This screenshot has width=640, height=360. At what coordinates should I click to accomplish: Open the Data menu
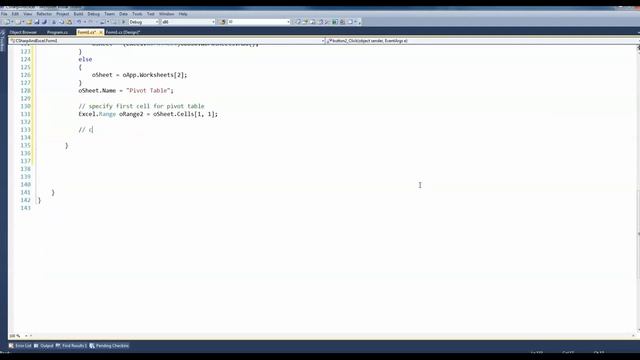coord(123,14)
